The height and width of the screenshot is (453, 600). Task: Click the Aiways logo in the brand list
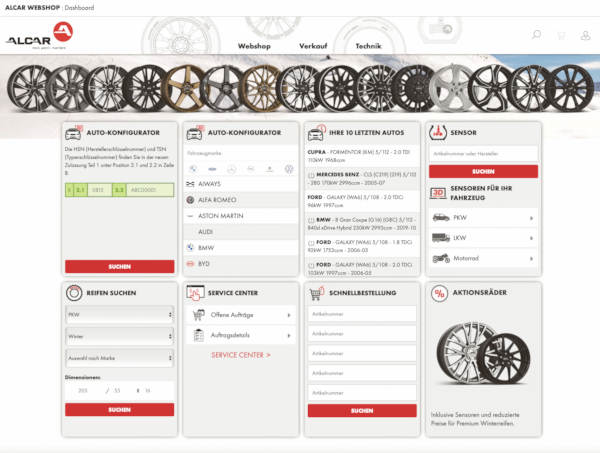190,184
